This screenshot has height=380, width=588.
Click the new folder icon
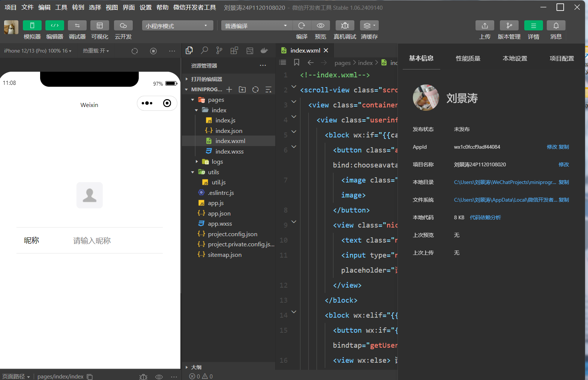(x=242, y=89)
